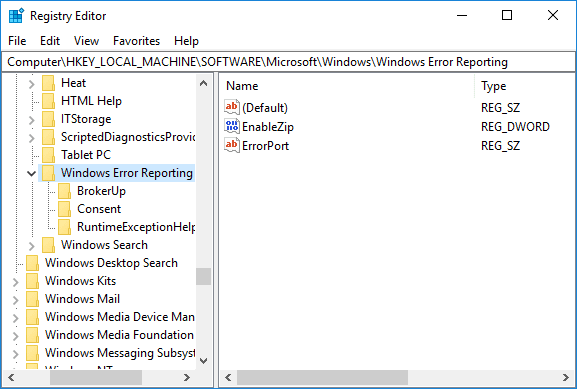Image resolution: width=577 pixels, height=389 pixels.
Task: Click the Windows Media Device Manager folder icon
Action: [32, 317]
